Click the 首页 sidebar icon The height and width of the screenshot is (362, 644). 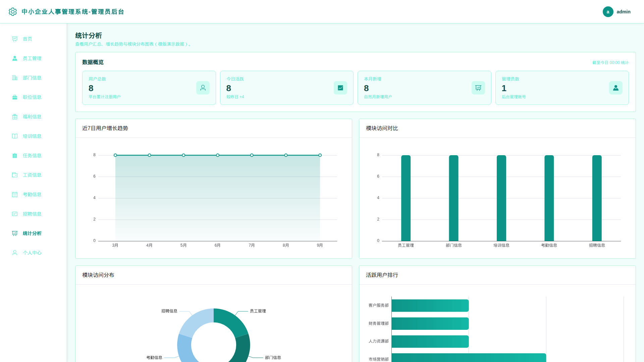pyautogui.click(x=15, y=39)
